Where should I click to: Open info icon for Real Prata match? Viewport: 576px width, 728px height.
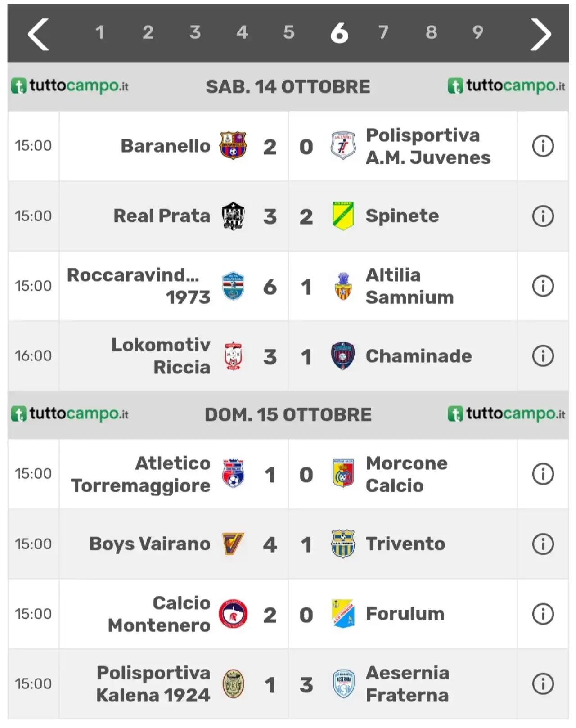[543, 216]
